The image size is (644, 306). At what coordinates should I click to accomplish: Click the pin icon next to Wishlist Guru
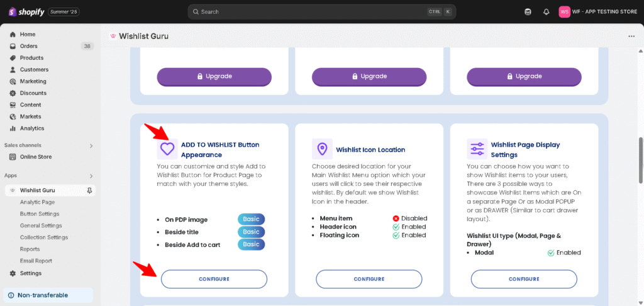[89, 190]
